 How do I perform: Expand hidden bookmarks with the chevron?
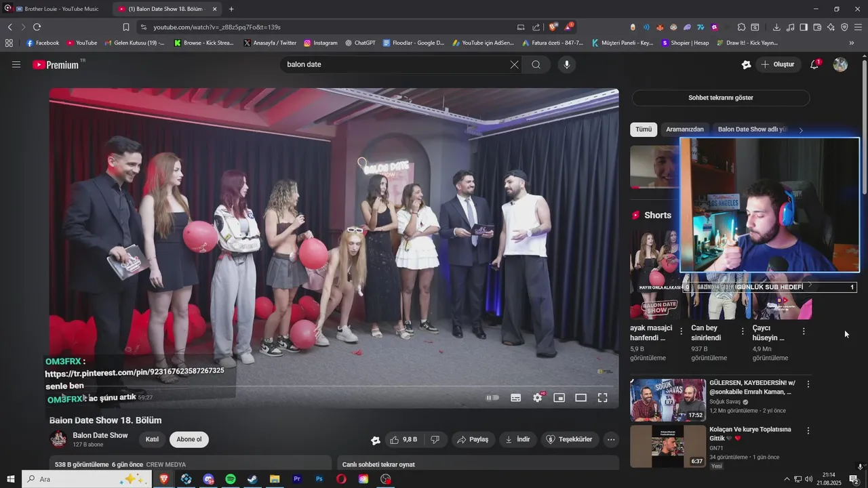[852, 43]
